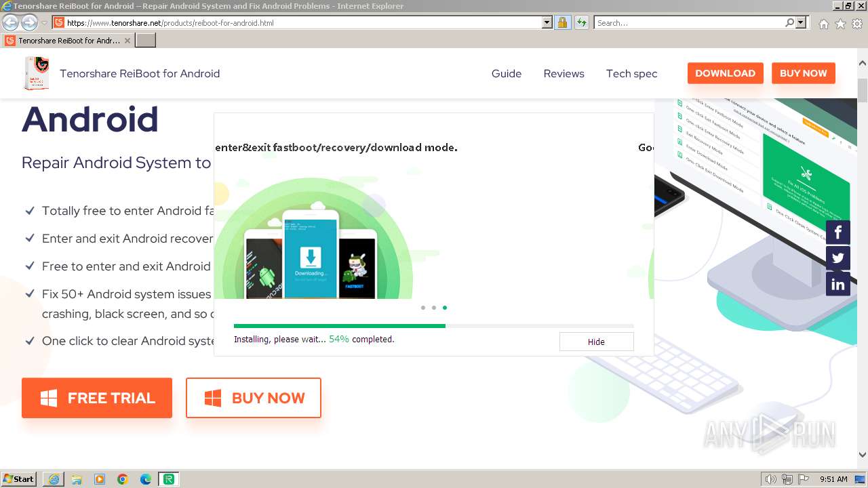
Task: Open a new blank tab
Action: point(146,41)
